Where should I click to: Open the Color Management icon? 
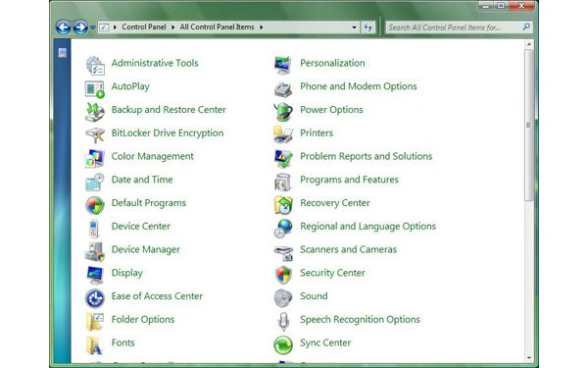coord(95,158)
